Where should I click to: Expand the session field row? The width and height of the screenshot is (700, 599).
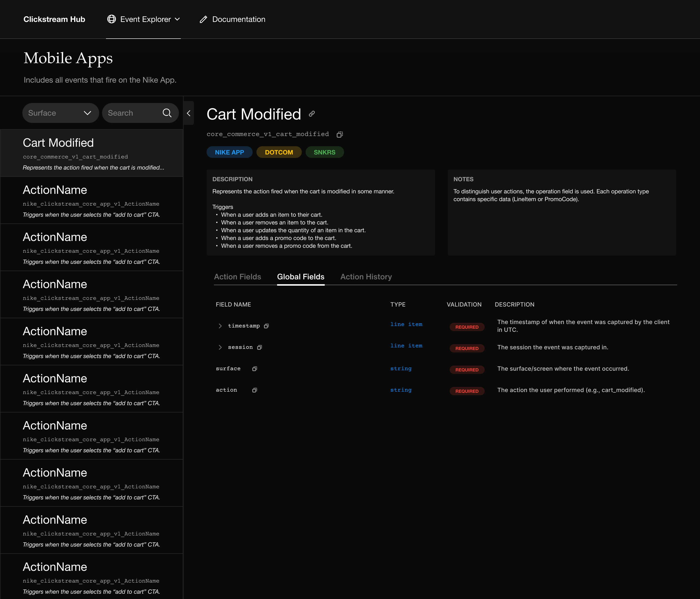tap(220, 347)
